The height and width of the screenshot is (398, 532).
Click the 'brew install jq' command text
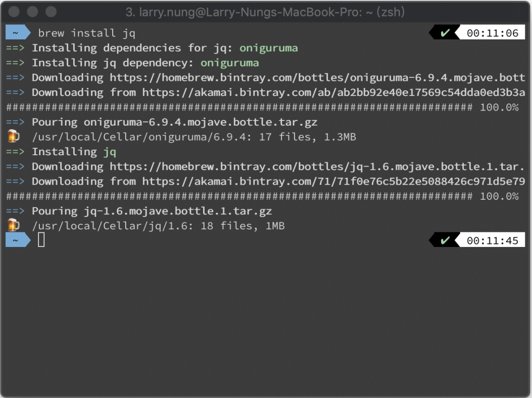click(87, 33)
